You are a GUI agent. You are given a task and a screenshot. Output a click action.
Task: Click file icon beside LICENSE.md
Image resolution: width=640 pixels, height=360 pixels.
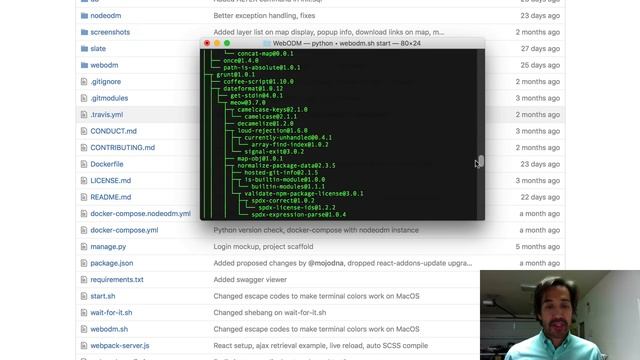coord(84,180)
